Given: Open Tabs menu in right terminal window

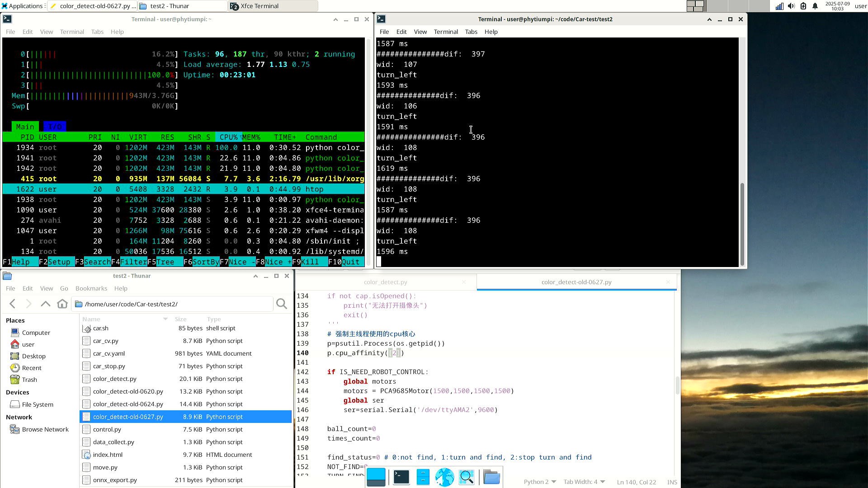Looking at the screenshot, I should (471, 32).
